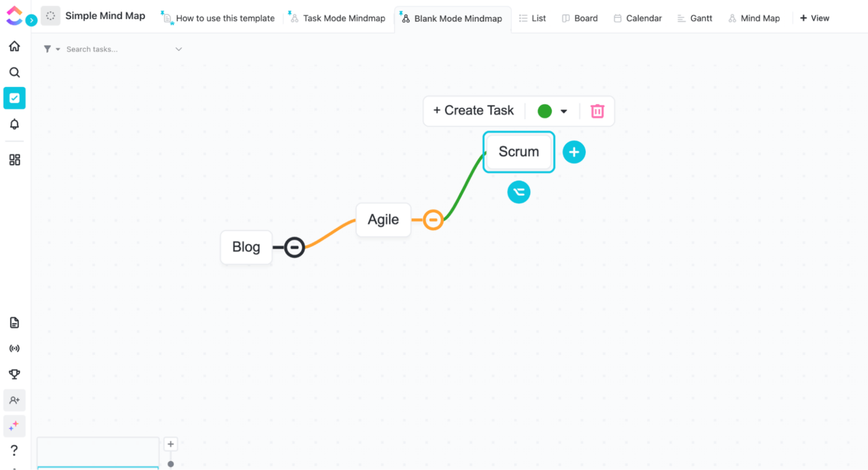Add a new View
This screenshot has width=868, height=470.
[814, 19]
